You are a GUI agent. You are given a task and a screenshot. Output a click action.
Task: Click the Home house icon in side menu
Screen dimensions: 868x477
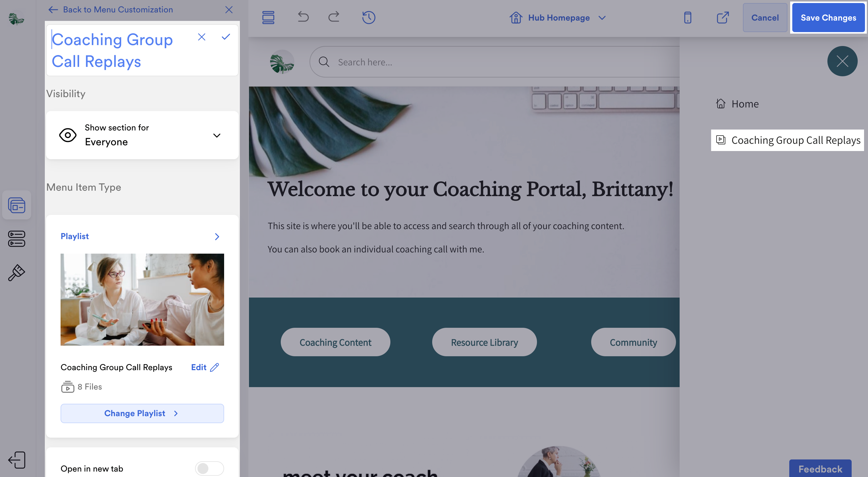pyautogui.click(x=721, y=103)
